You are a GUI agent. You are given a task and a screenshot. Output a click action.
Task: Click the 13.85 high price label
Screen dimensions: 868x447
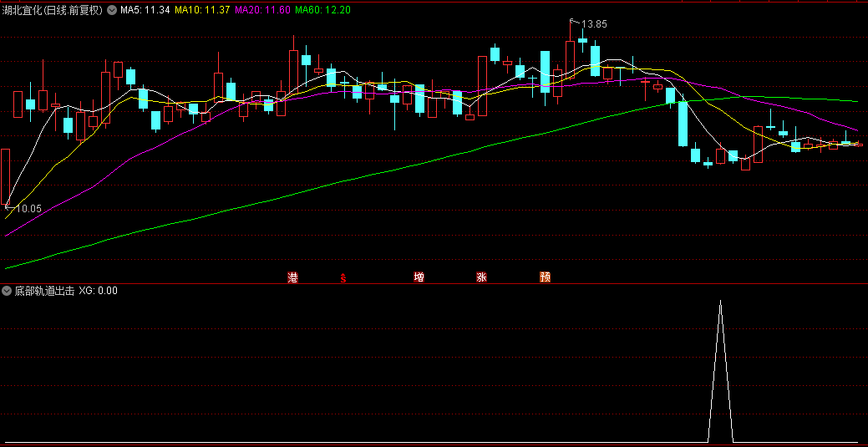(594, 24)
